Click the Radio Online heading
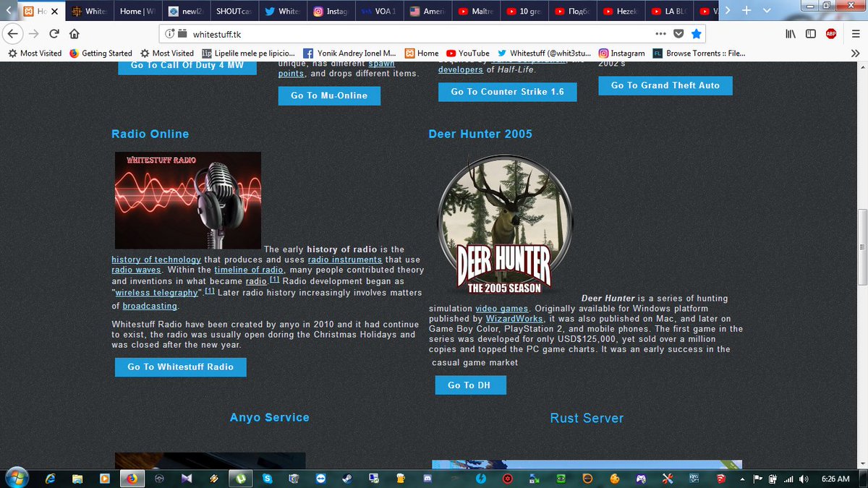 point(150,134)
